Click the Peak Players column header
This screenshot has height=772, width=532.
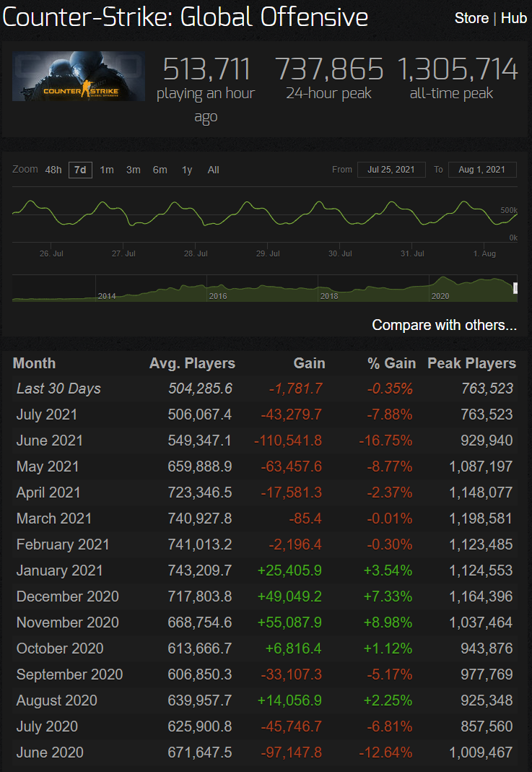472,363
